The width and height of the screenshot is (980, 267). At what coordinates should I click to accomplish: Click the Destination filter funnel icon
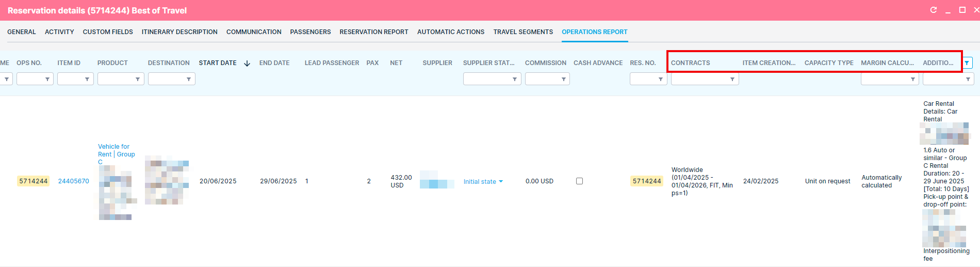pyautogui.click(x=189, y=80)
